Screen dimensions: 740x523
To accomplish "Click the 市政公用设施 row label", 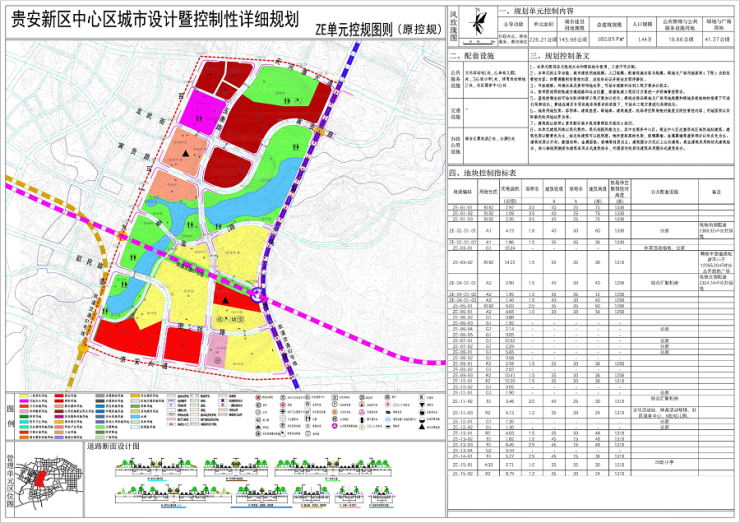I will click(455, 145).
